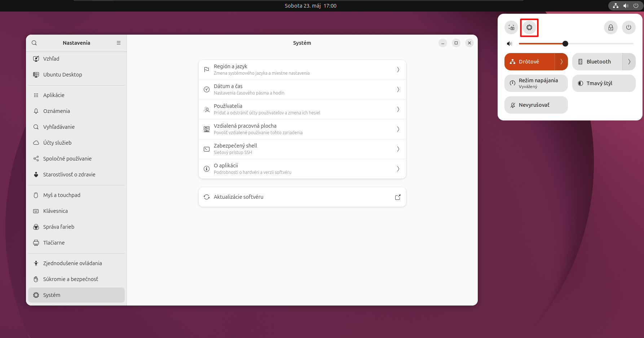Click the network icon in top bar
The image size is (644, 338).
coord(616,6)
